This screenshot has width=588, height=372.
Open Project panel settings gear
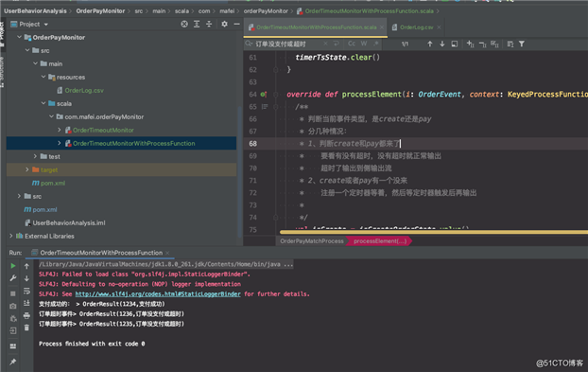(224, 24)
